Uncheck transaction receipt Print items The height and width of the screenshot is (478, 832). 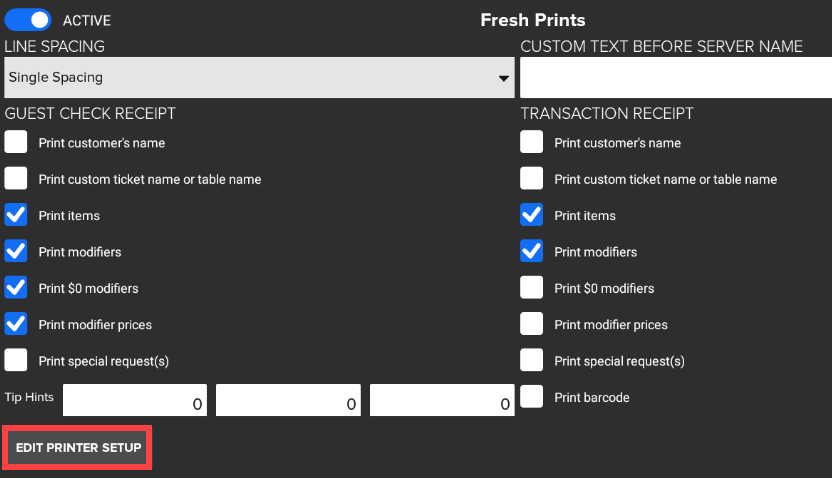point(532,215)
